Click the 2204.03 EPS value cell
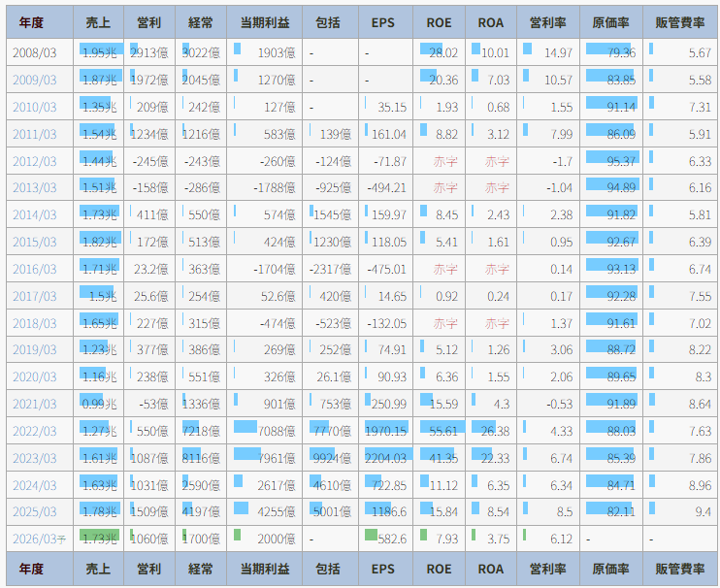Viewport: 720px width, 588px height. point(384,458)
